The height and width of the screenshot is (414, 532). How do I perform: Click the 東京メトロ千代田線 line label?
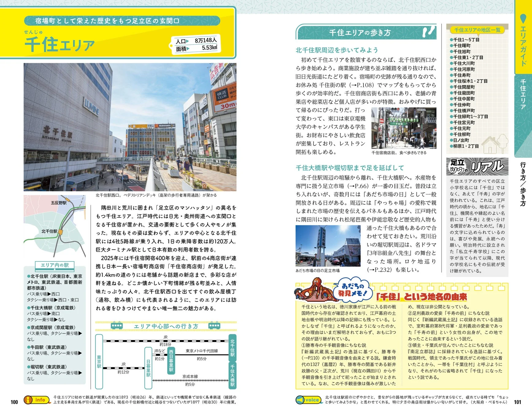coord(202,351)
